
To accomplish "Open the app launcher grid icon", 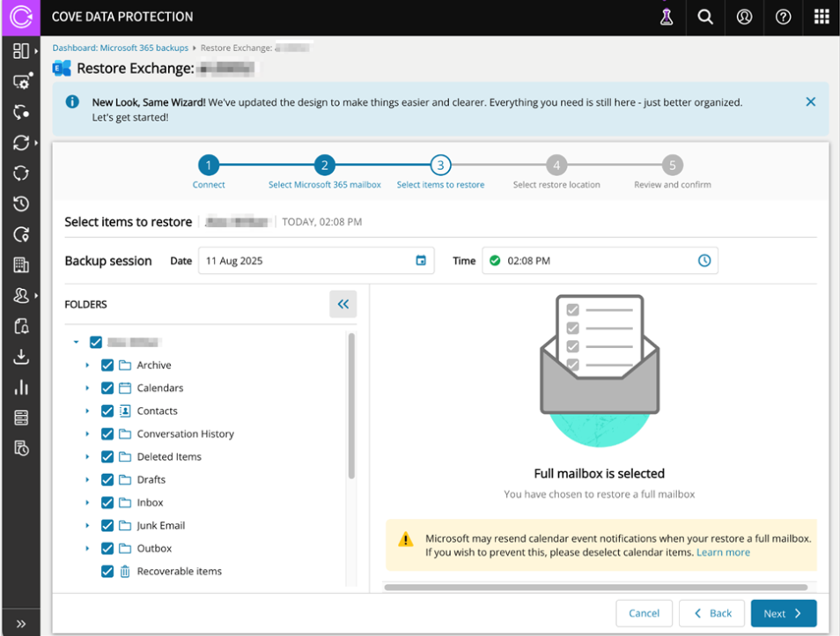I will [822, 17].
